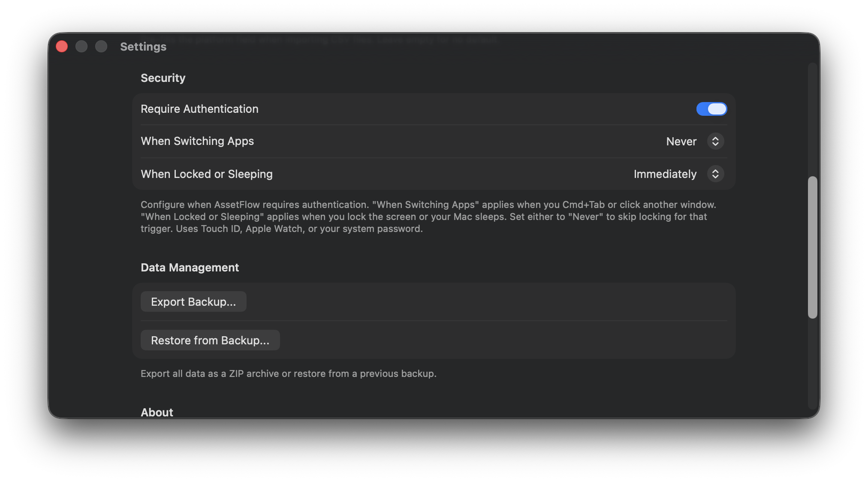Screen dimensions: 868x482
Task: Close the Settings window
Action: [61, 46]
